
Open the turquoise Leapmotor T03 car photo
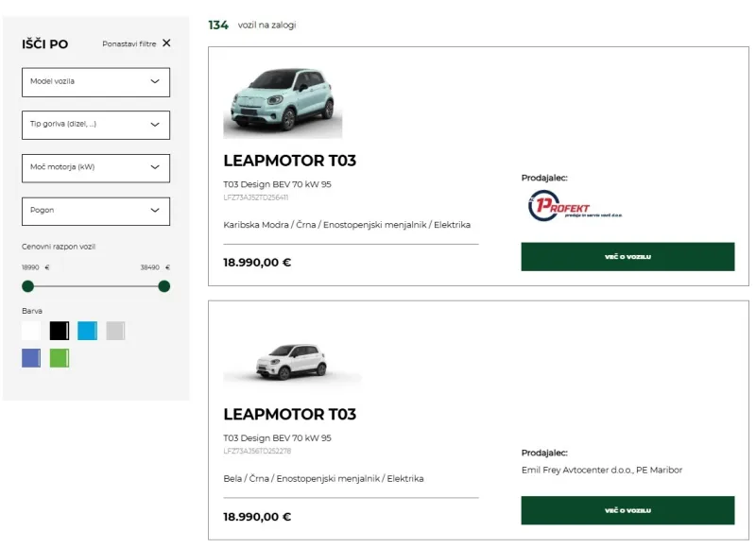click(283, 100)
